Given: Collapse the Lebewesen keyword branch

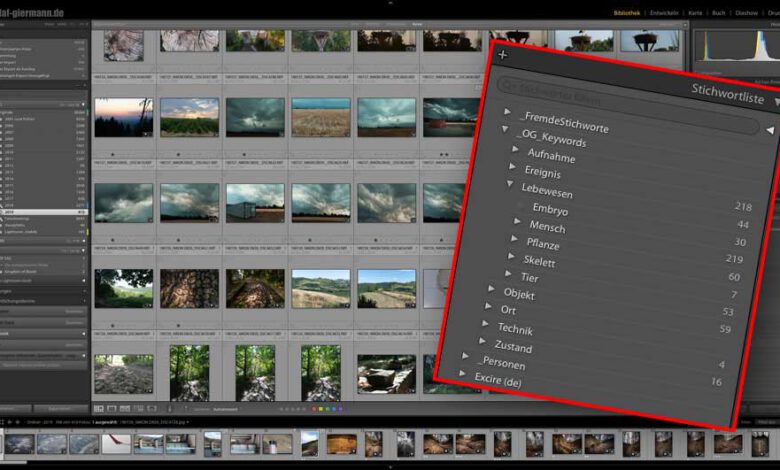Looking at the screenshot, I should 510,184.
